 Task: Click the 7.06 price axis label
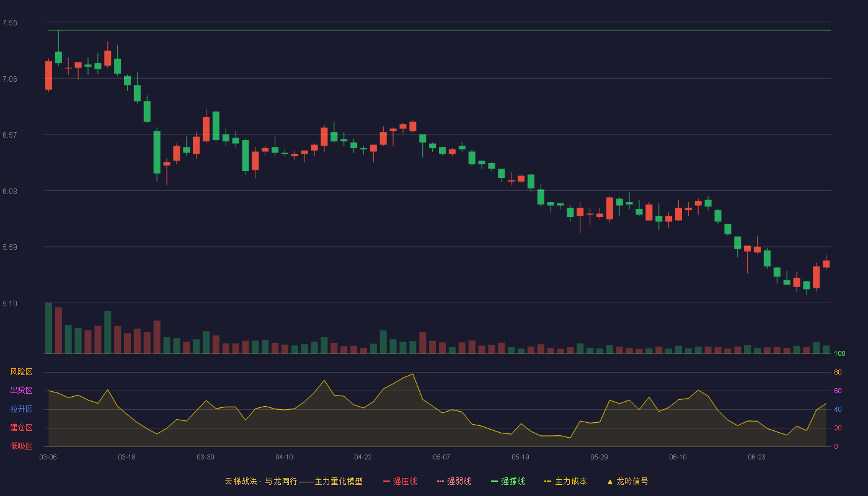pyautogui.click(x=10, y=79)
